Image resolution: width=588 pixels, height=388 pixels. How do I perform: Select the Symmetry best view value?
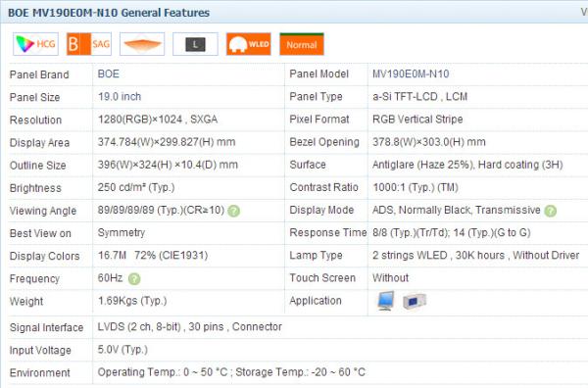tap(122, 233)
